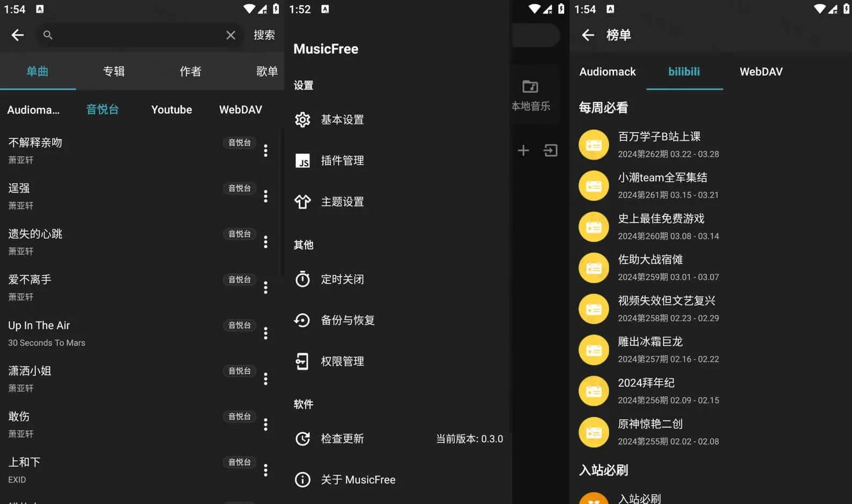The width and height of the screenshot is (852, 504).
Task: Select the WebDAV tab in 榜单
Action: tap(761, 71)
